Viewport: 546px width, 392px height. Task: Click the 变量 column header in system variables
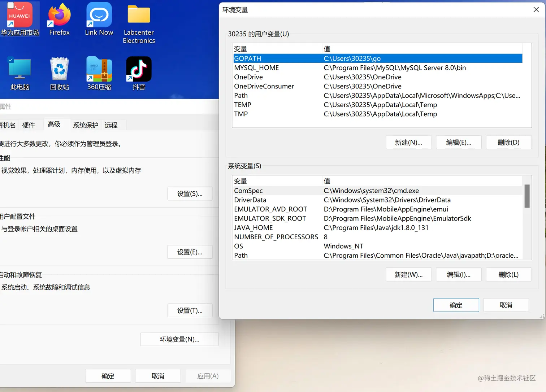coord(277,181)
